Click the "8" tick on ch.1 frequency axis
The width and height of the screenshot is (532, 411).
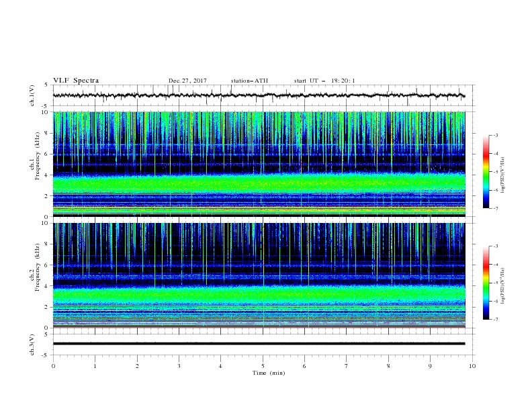coord(47,133)
